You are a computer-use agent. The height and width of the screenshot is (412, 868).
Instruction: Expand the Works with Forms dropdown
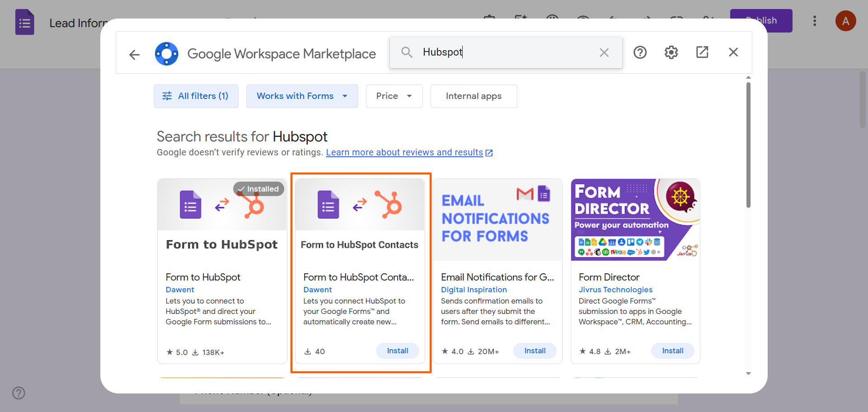click(x=302, y=96)
